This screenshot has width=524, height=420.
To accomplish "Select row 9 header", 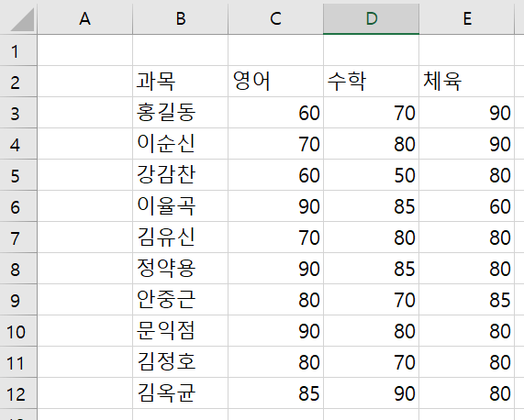I will pyautogui.click(x=18, y=300).
